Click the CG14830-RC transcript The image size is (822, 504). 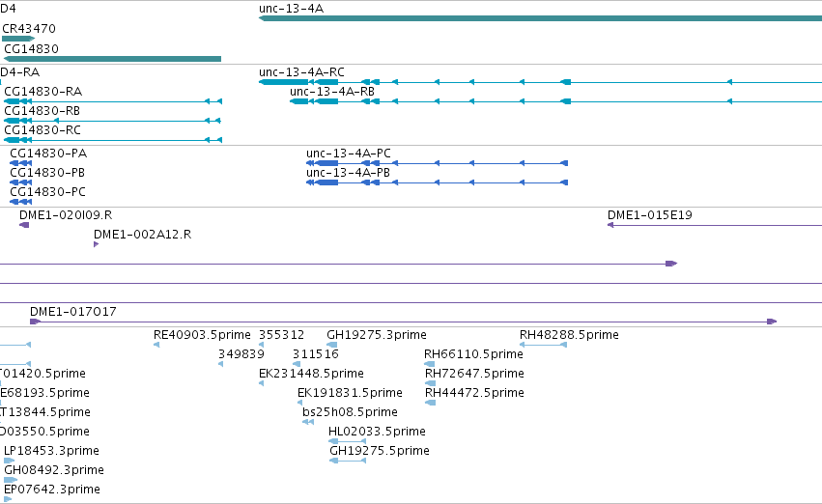pyautogui.click(x=113, y=140)
